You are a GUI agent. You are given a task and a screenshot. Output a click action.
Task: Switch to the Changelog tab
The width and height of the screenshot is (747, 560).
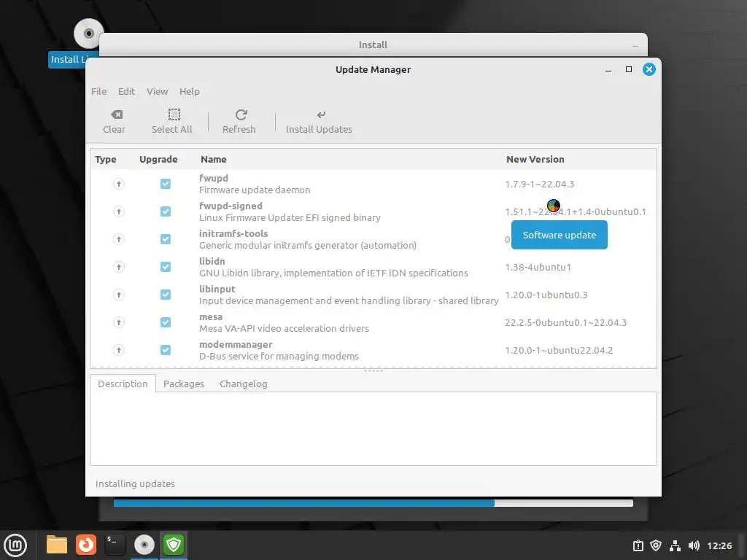[x=244, y=384]
